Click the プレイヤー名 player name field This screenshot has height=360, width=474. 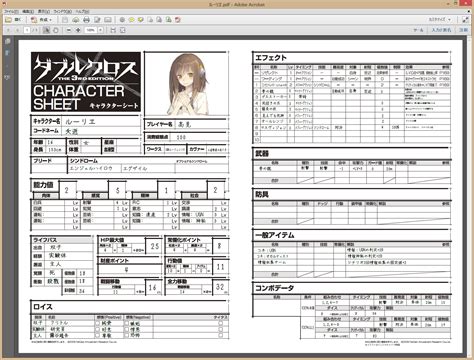click(200, 124)
